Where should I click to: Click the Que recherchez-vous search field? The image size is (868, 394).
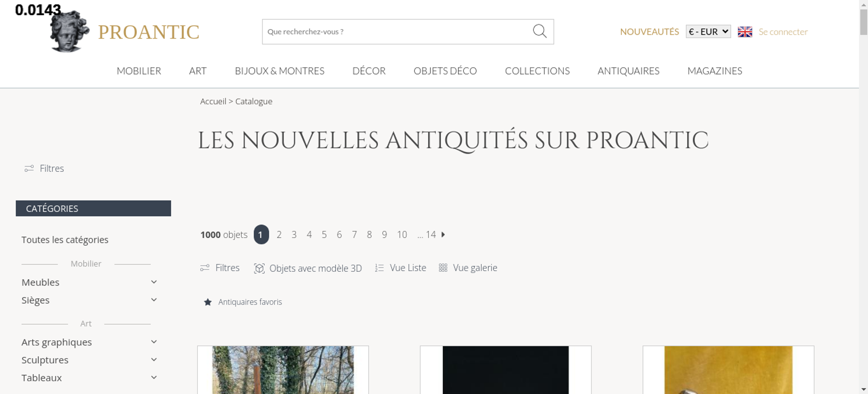pos(397,32)
